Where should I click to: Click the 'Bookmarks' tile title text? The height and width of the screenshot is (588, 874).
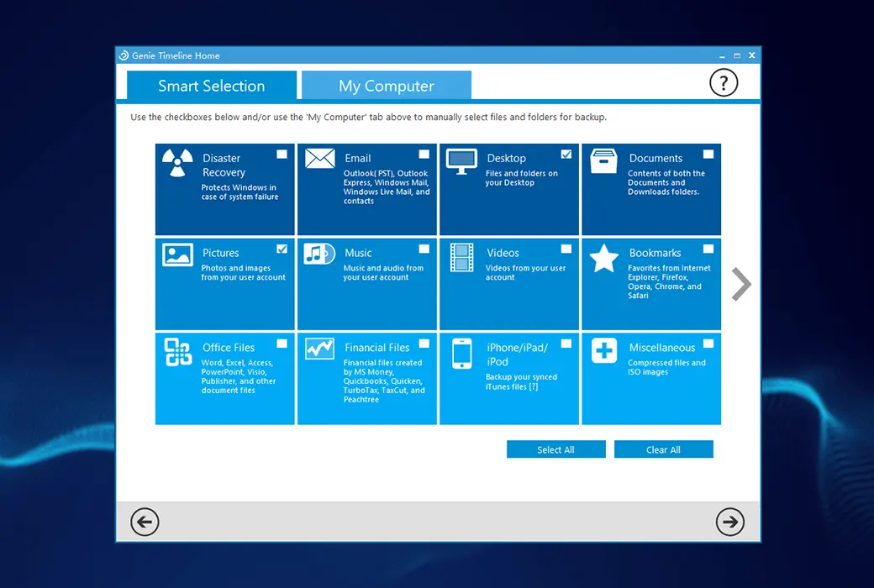point(655,253)
